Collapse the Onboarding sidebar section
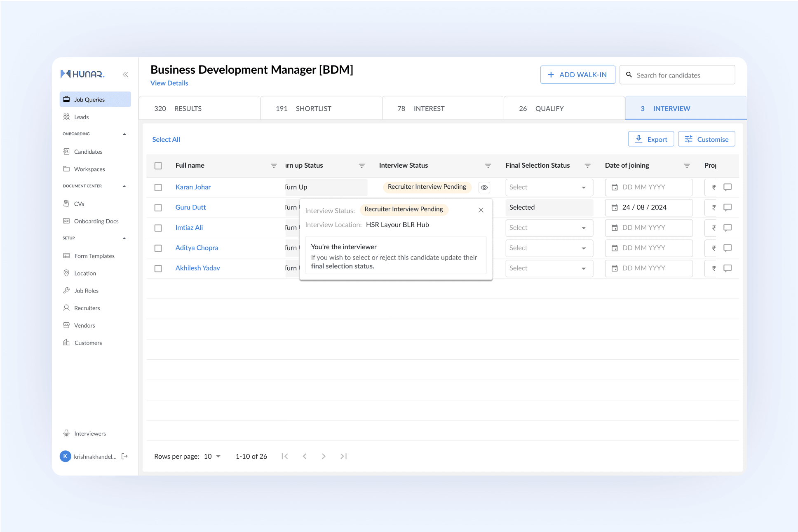Screen dimensions: 798x532 pos(124,134)
